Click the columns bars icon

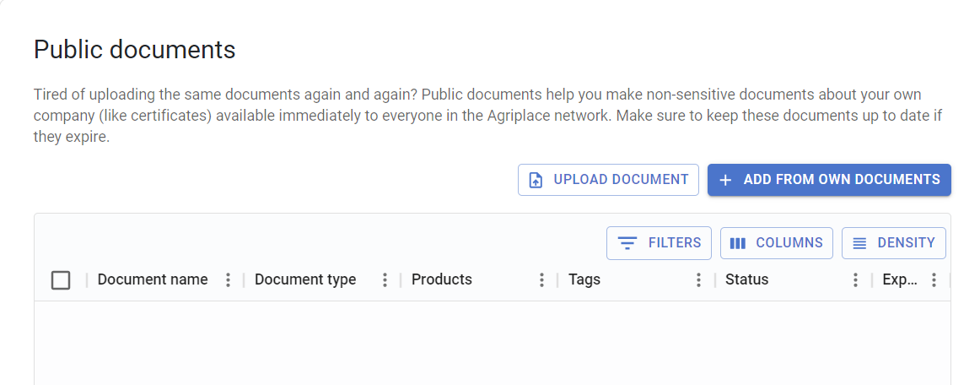point(737,243)
